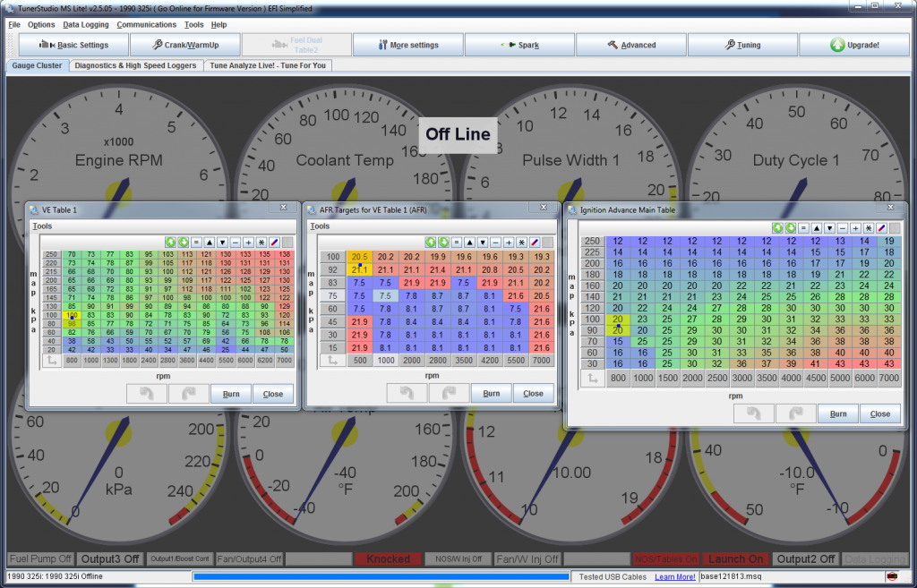Click the plus icon in VE Table 1

(x=248, y=242)
